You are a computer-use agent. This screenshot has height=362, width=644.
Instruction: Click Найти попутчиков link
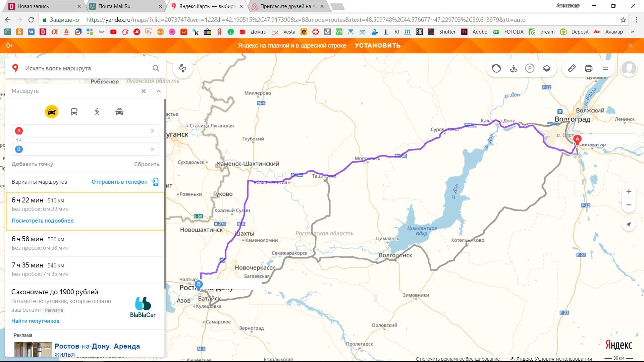click(35, 321)
